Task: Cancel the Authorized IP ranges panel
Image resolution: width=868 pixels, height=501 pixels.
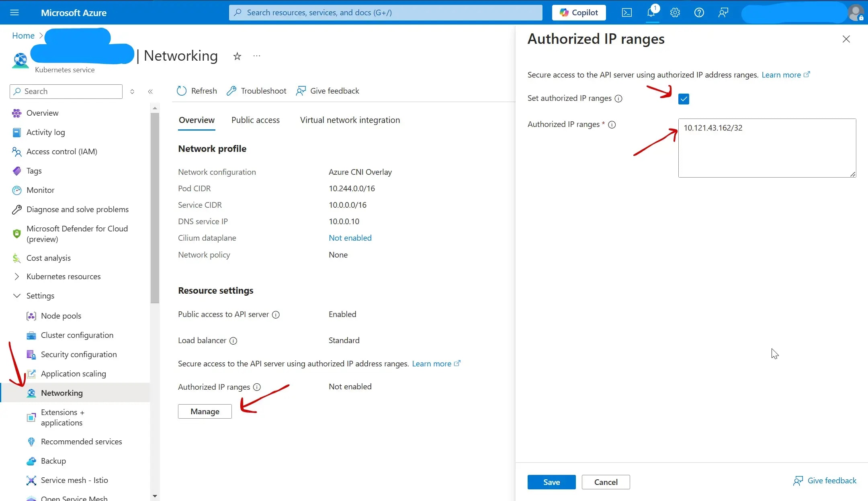Action: coord(606,482)
